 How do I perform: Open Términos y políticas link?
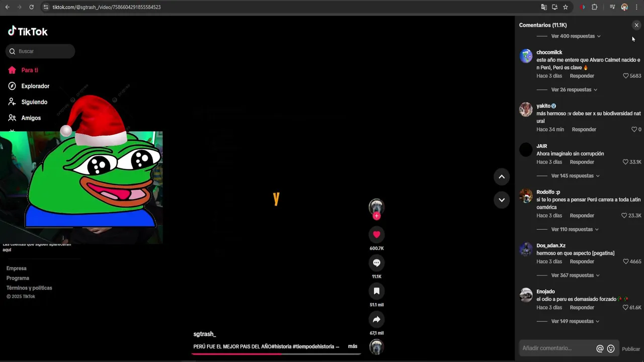click(29, 288)
